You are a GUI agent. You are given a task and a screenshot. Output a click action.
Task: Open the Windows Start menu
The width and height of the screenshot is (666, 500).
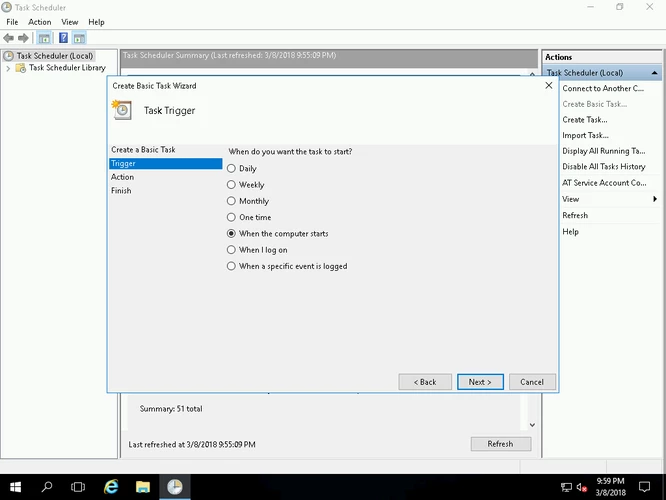pyautogui.click(x=15, y=487)
